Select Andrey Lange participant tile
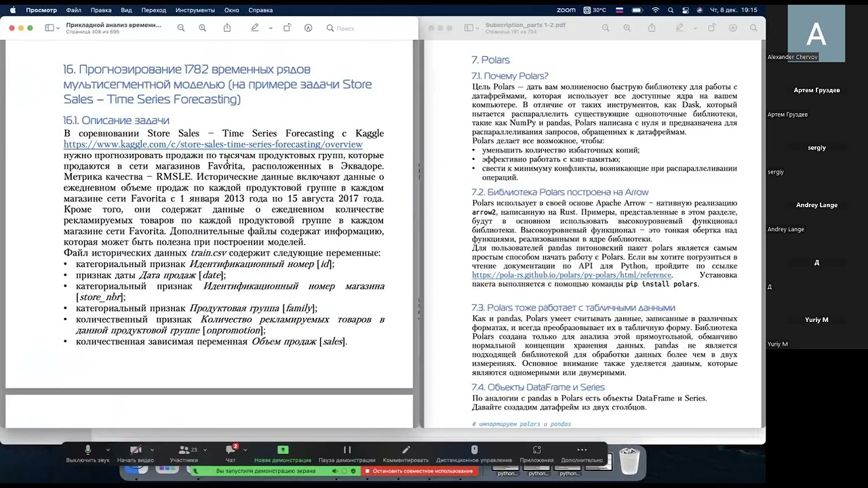Viewport: 868px width, 488px height. tap(816, 205)
